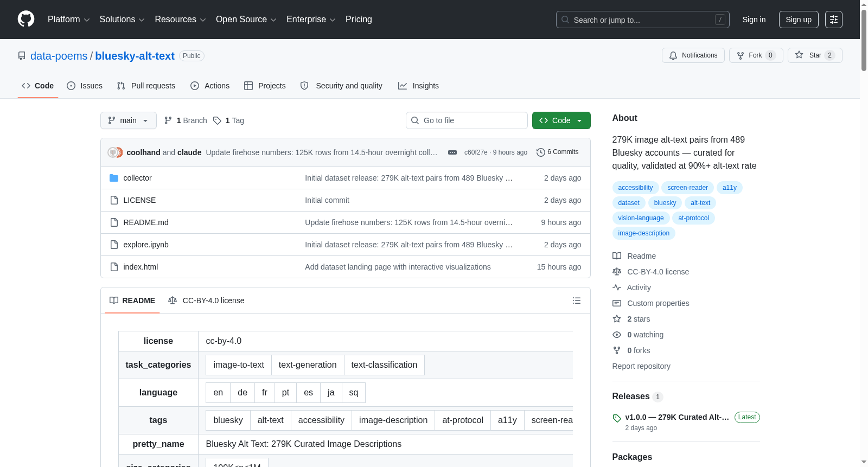Click the history clock icon for commits
The width and height of the screenshot is (868, 467).
click(x=540, y=152)
